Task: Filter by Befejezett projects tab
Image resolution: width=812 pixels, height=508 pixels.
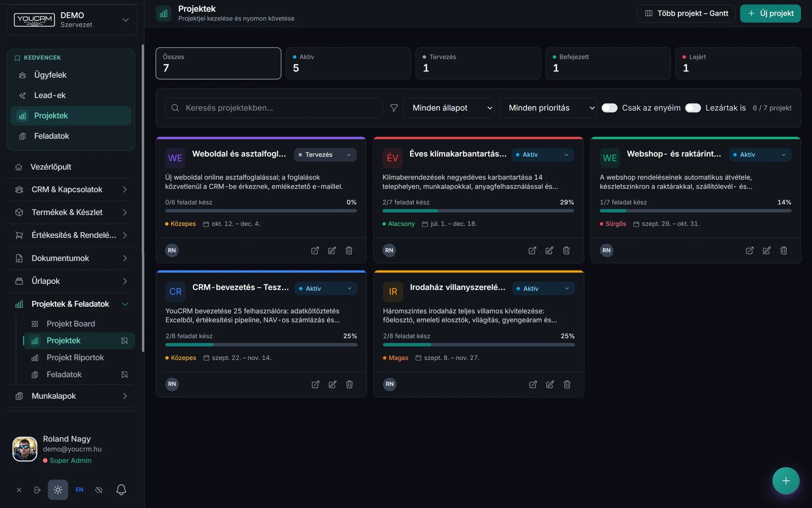Action: [x=608, y=63]
